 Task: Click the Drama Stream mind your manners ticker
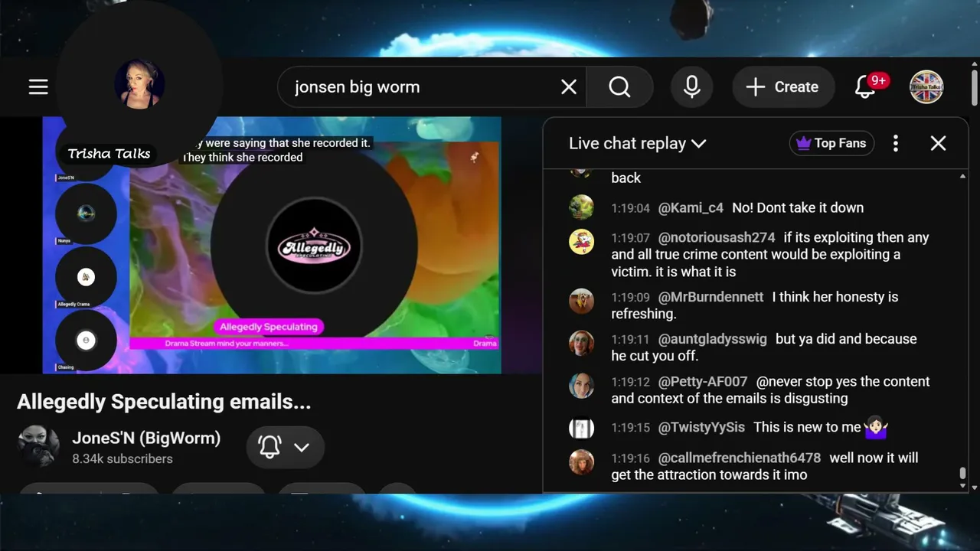click(227, 344)
